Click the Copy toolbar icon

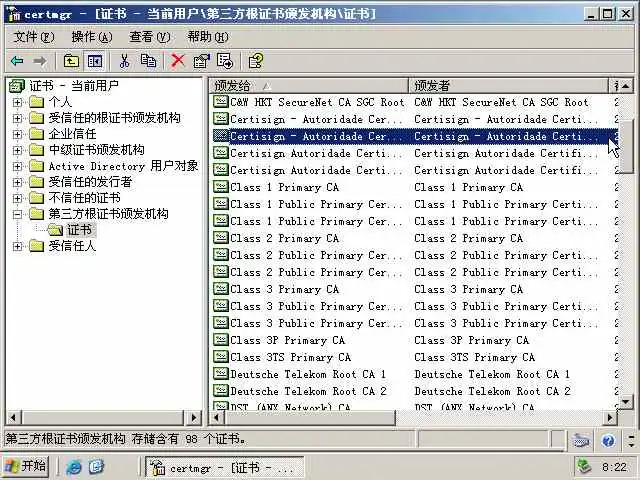tap(148, 61)
